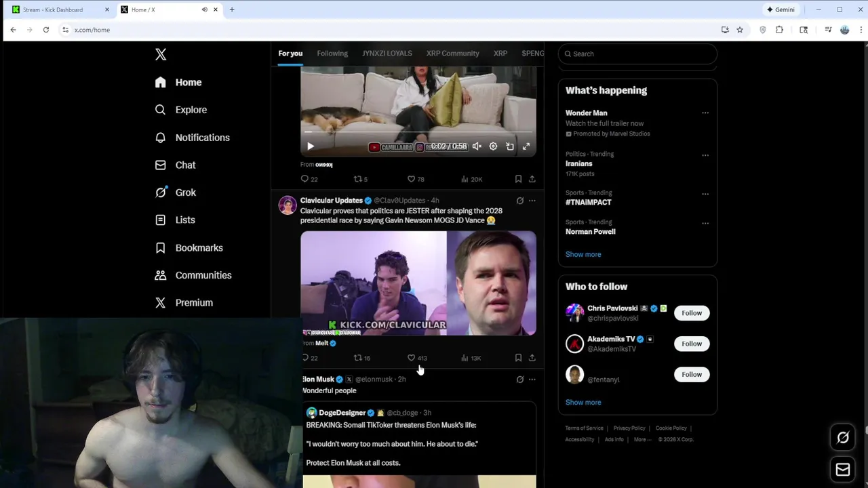Screen dimensions: 868x488
Task: Toggle picture-in-picture on video
Action: click(x=510, y=146)
